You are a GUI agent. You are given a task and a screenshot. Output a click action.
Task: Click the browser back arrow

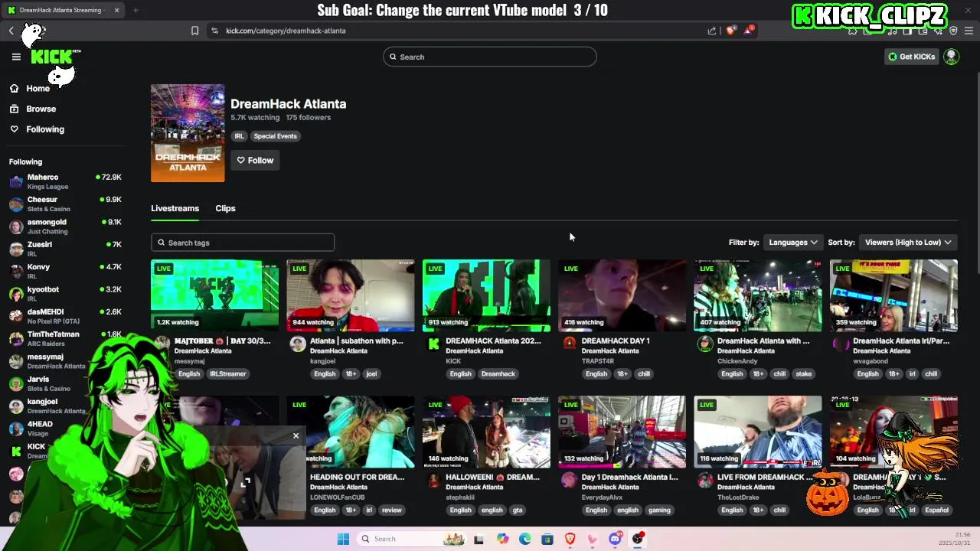11,31
